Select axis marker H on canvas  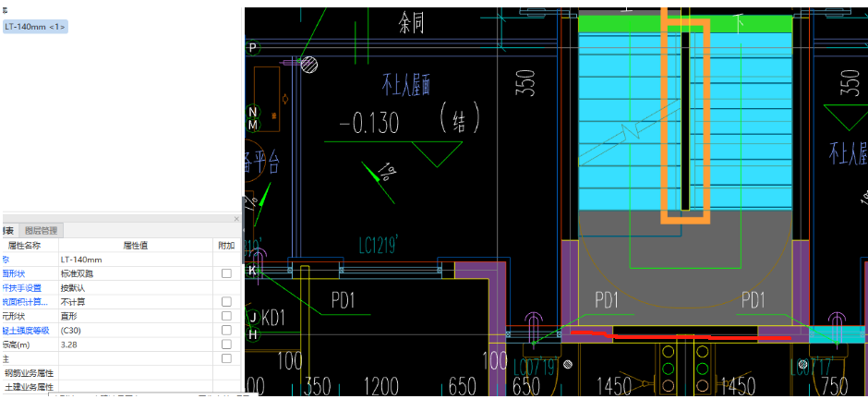point(253,334)
